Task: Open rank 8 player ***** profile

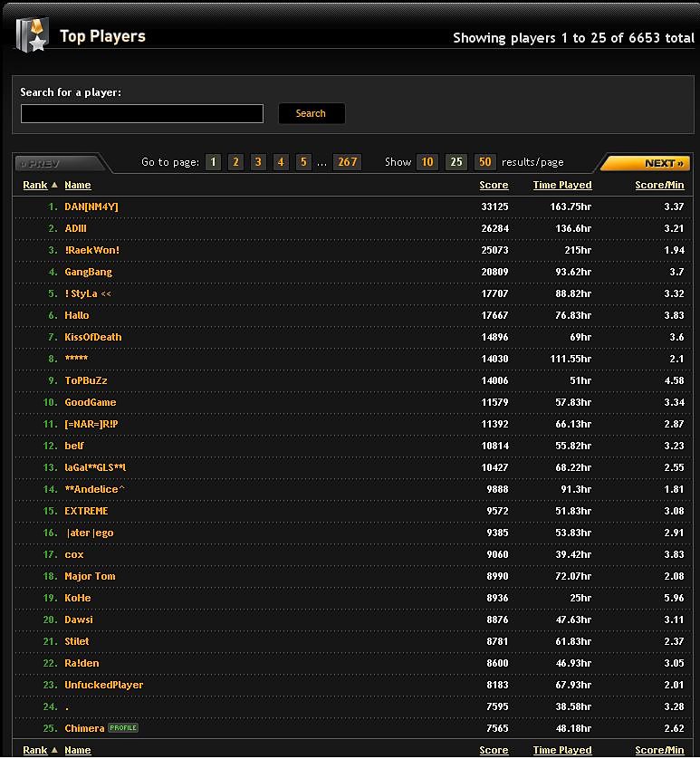Action: point(76,359)
